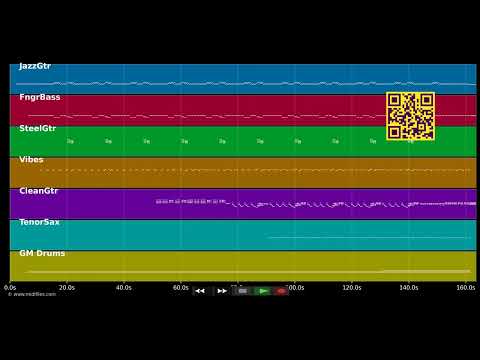The height and width of the screenshot is (360, 480).
Task: Select the GM Drums track label
Action: 42,253
